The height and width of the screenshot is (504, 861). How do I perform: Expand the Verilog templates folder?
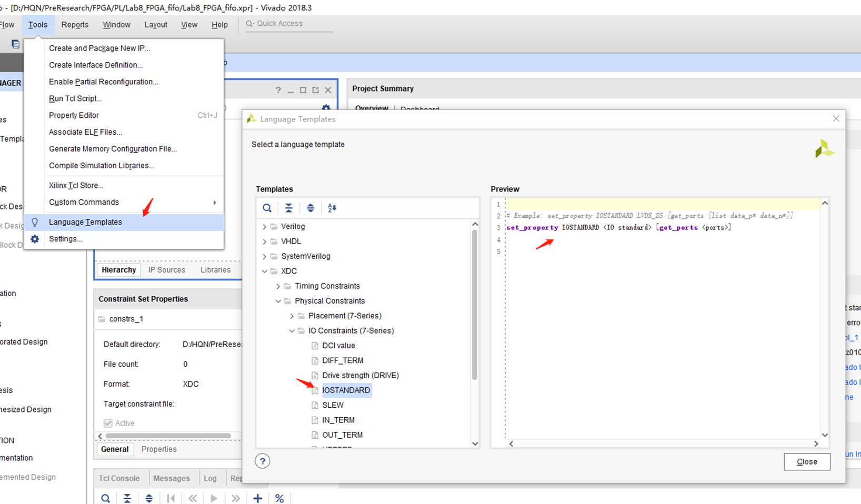pyautogui.click(x=264, y=227)
